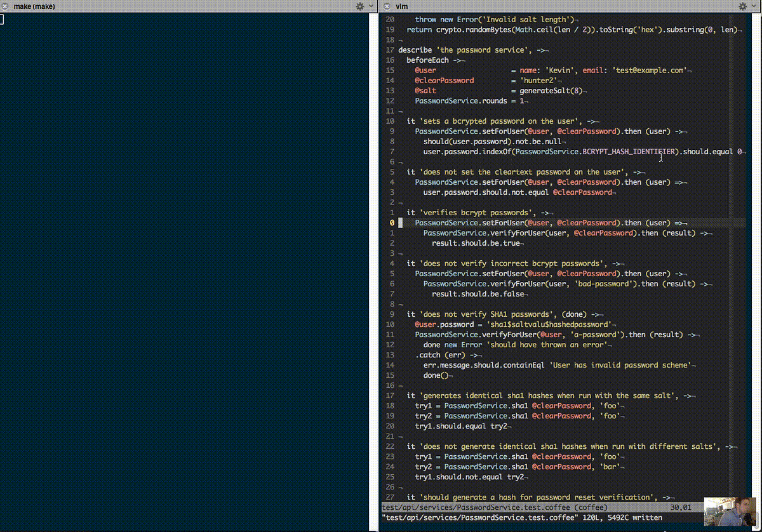
Task: Click the close icon on the vim pane
Action: click(x=386, y=6)
